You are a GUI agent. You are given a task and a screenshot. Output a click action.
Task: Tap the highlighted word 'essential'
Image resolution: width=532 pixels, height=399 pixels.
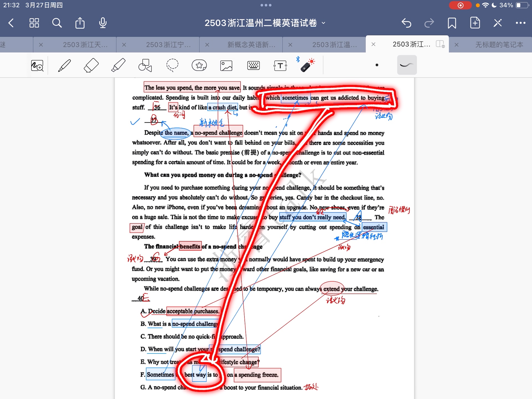374,227
